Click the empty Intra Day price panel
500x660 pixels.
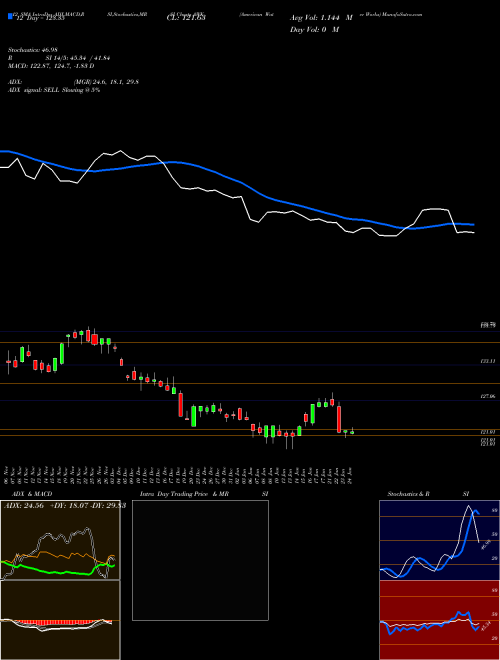point(200,560)
